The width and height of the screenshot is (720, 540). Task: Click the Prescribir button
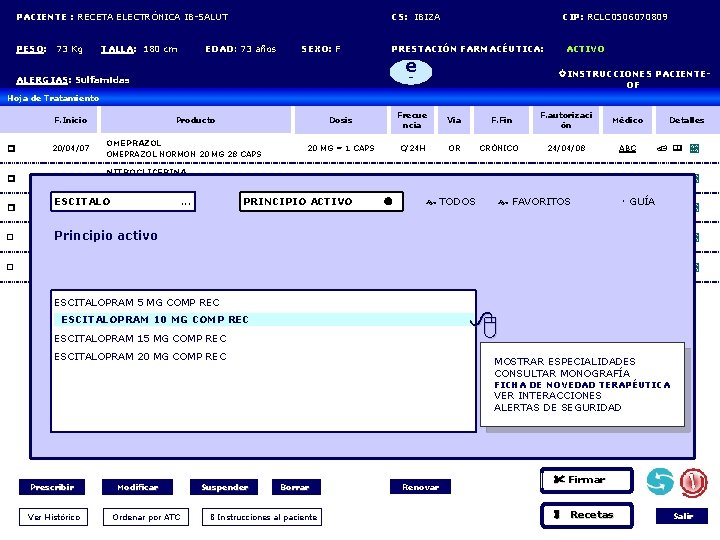52,487
